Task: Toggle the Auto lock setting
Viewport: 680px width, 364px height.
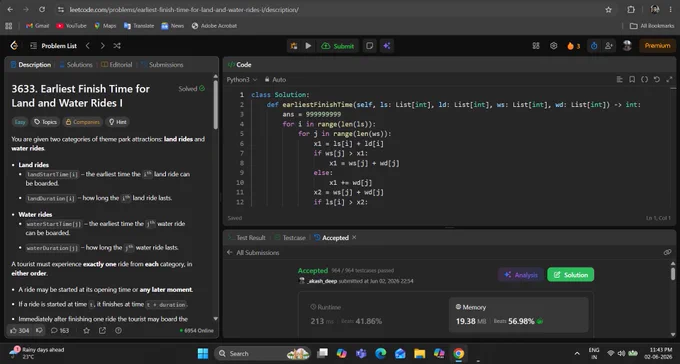Action: click(275, 80)
